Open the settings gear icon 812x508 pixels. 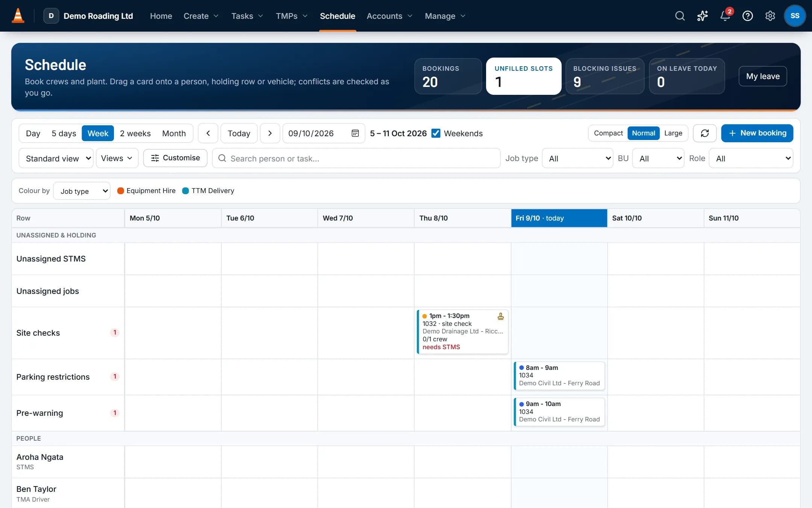tap(770, 16)
